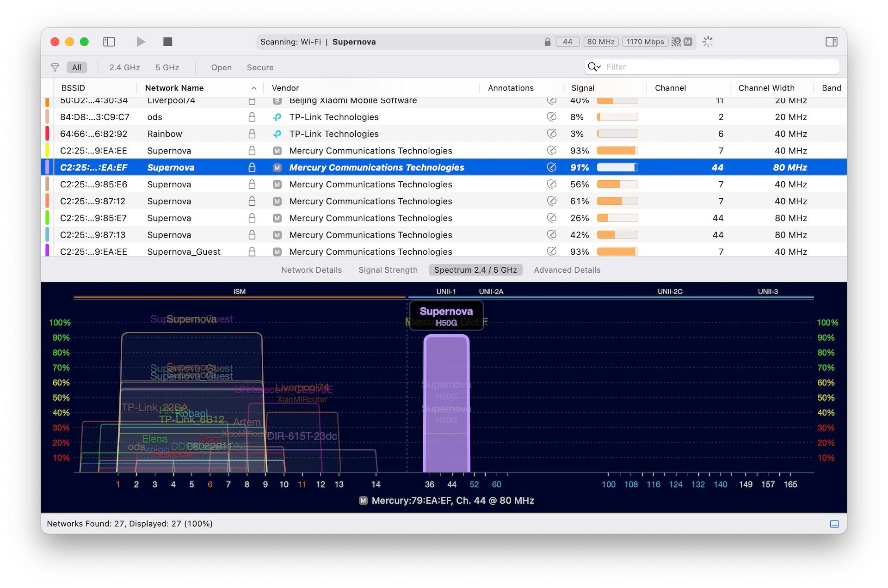Open the Signal Strength tab
This screenshot has width=888, height=588.
[388, 270]
